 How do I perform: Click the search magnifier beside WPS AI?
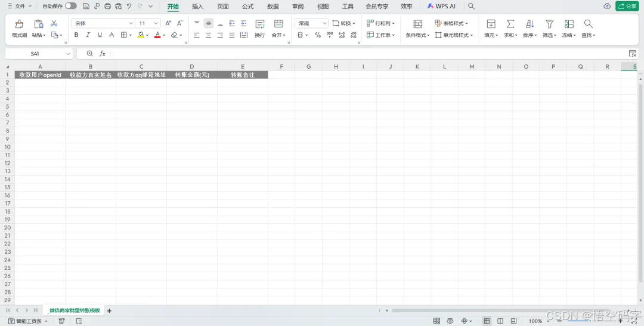coord(471,6)
